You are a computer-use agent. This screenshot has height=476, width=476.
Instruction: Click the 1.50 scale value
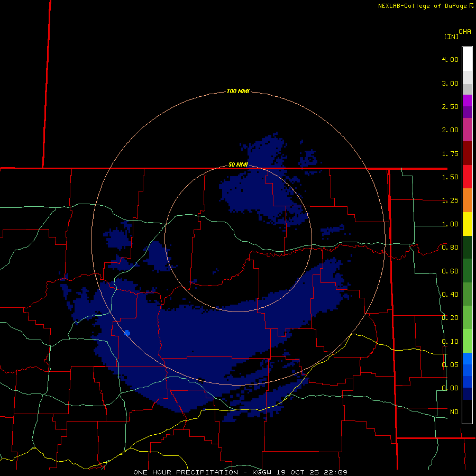[450, 177]
